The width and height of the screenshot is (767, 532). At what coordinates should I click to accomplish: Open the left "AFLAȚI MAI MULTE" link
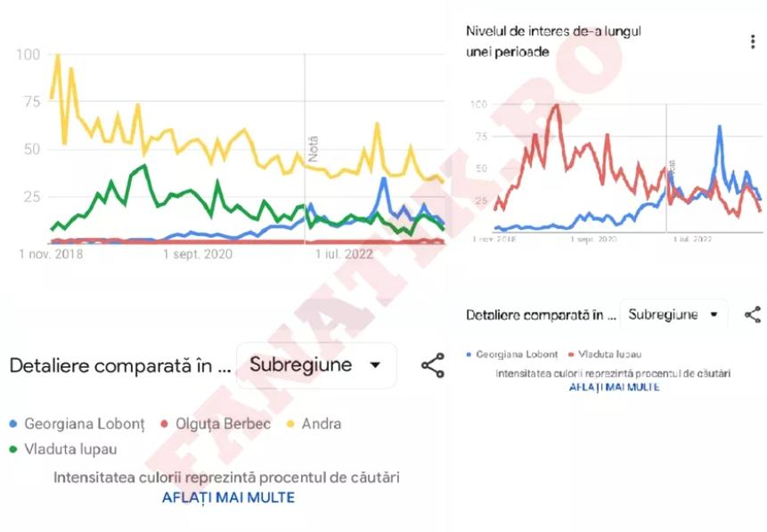228,497
